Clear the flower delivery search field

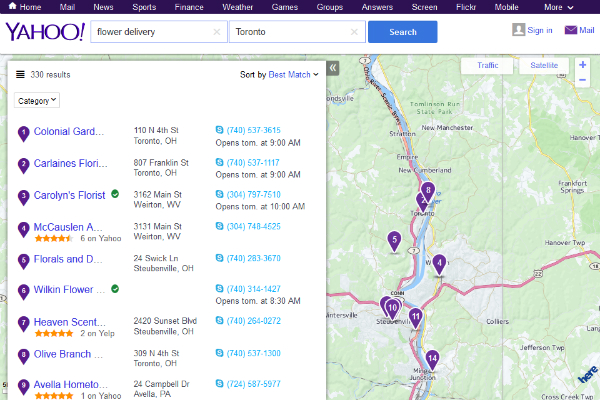(x=217, y=32)
